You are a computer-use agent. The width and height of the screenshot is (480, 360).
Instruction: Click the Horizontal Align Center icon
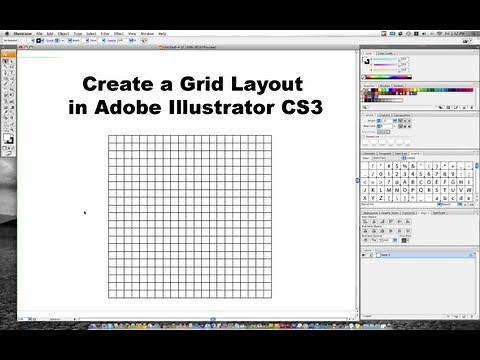pyautogui.click(x=374, y=221)
